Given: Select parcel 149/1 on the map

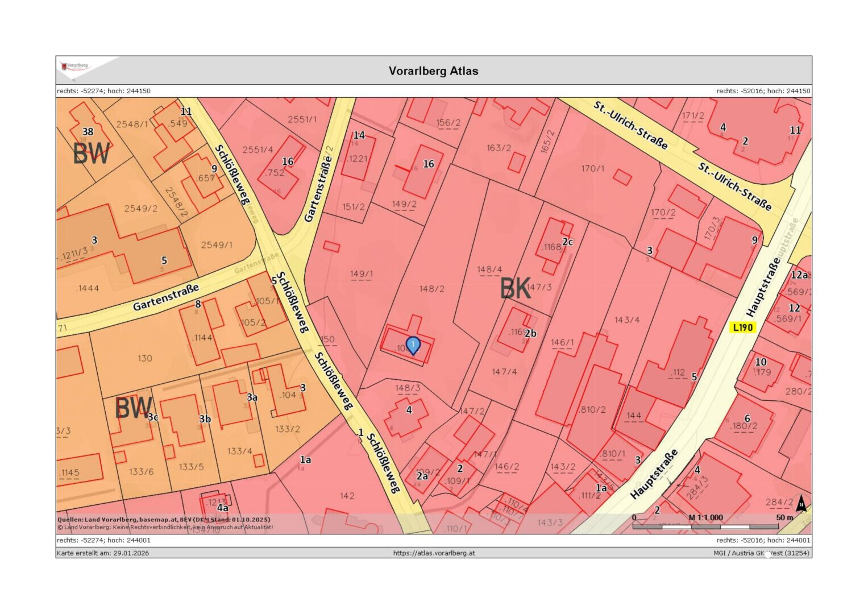Looking at the screenshot, I should coord(362,275).
